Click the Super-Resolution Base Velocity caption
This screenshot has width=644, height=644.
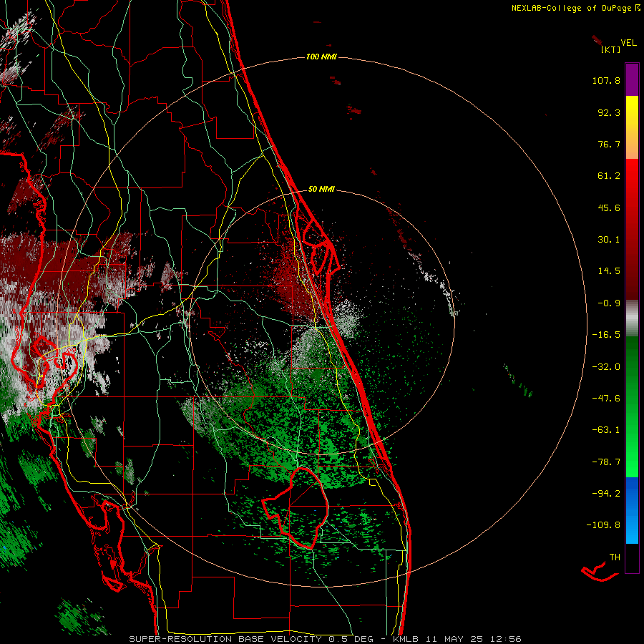(325, 639)
